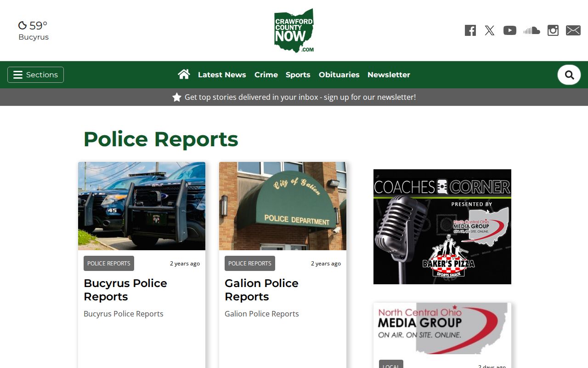
Task: Open the Coaches Corner advertisement
Action: pyautogui.click(x=442, y=227)
